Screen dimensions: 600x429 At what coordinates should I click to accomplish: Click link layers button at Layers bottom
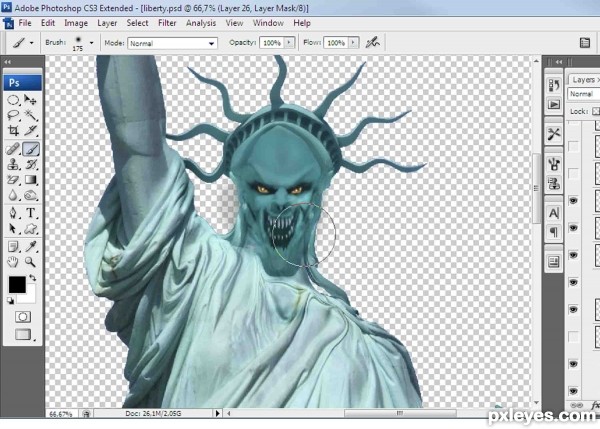tap(576, 405)
